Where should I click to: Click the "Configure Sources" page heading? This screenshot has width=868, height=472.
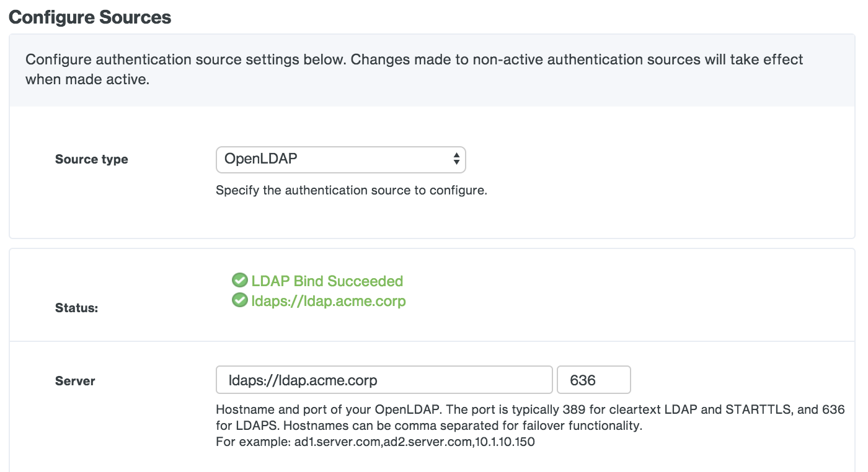click(x=90, y=17)
